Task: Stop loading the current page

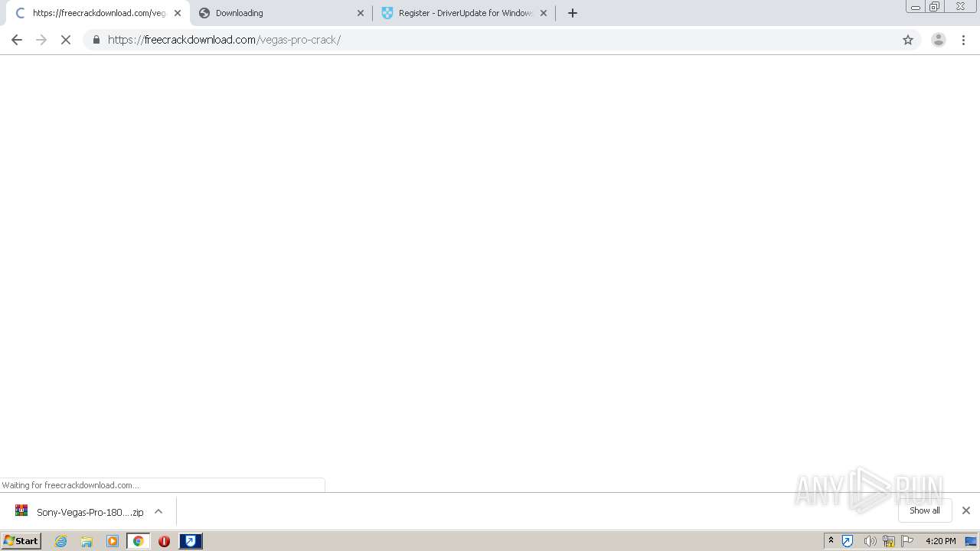Action: click(x=66, y=40)
